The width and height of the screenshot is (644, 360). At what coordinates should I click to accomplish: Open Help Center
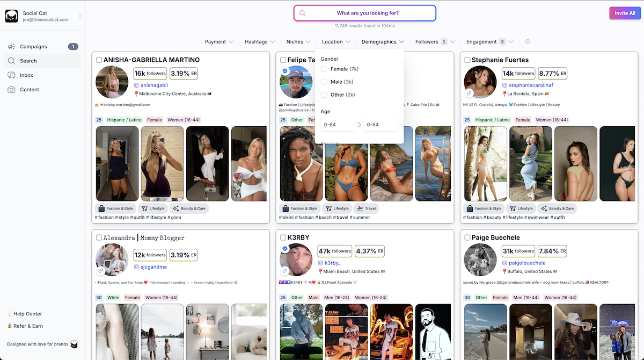25,314
